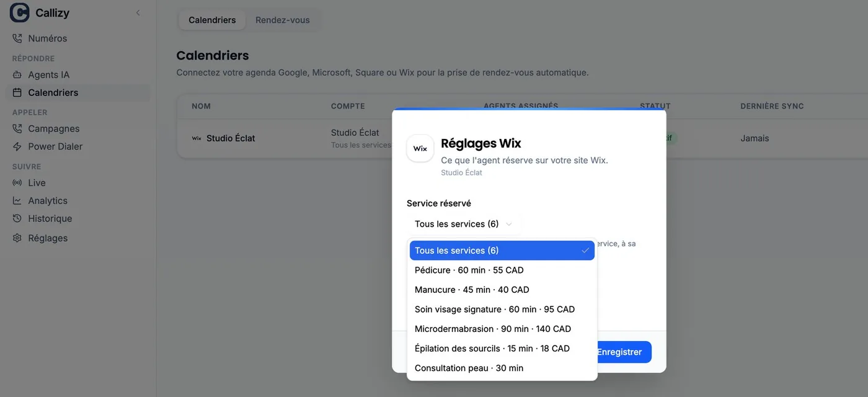Image resolution: width=868 pixels, height=397 pixels.
Task: Click the calendar icon beside Calendriers
Action: click(x=17, y=92)
